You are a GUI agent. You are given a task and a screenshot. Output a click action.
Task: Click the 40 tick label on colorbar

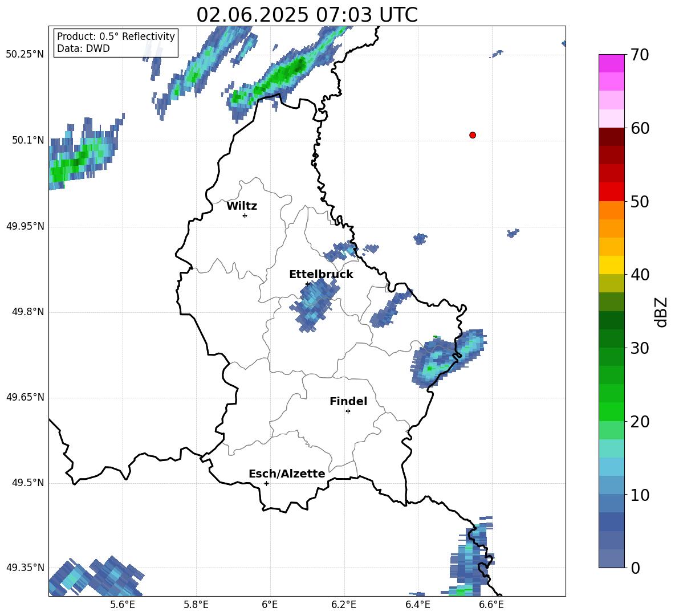[x=639, y=275]
